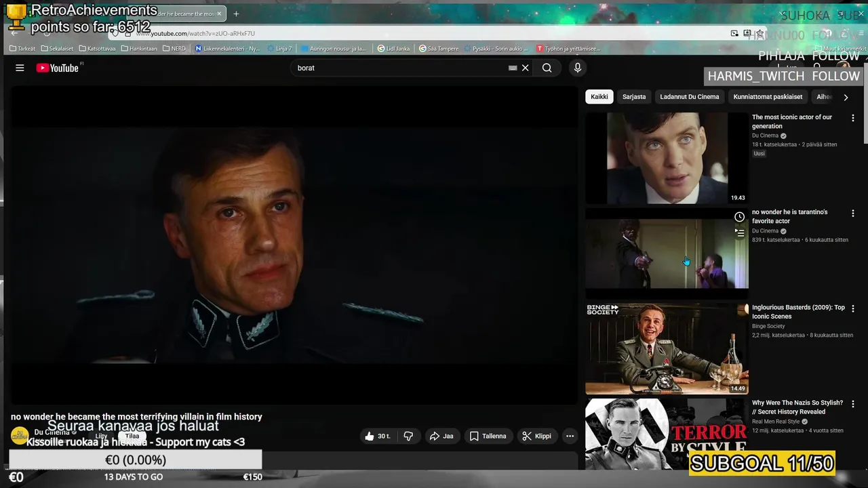This screenshot has width=868, height=488.
Task: Open the Katsottavaa bookmarks folder
Action: (x=97, y=49)
